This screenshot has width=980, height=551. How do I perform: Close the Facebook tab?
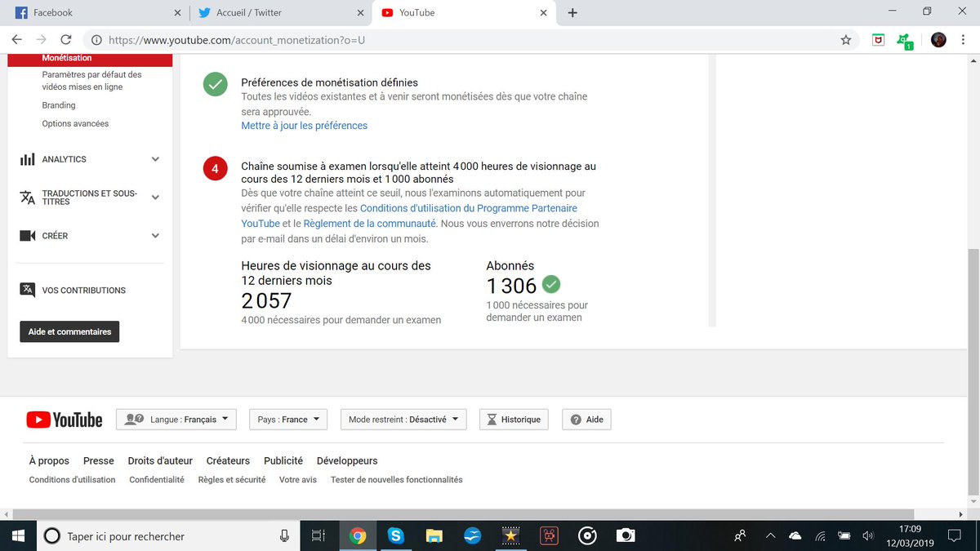tap(177, 13)
